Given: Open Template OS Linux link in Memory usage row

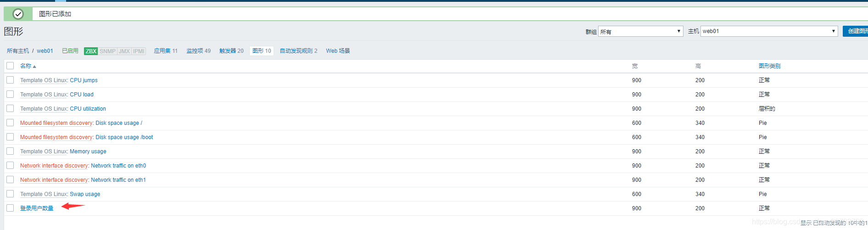Looking at the screenshot, I should pyautogui.click(x=44, y=151).
